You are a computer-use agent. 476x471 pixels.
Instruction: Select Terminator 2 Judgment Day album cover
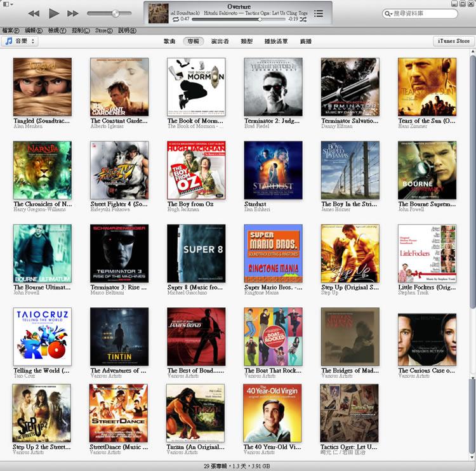coord(273,87)
